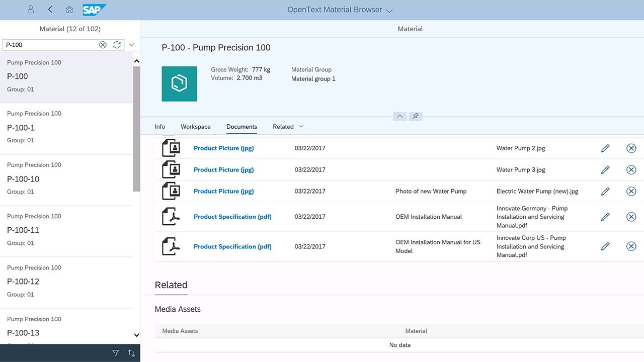Open Product Picture link for Electric Water Pump
Viewport: 644px width, 362px height.
(223, 192)
